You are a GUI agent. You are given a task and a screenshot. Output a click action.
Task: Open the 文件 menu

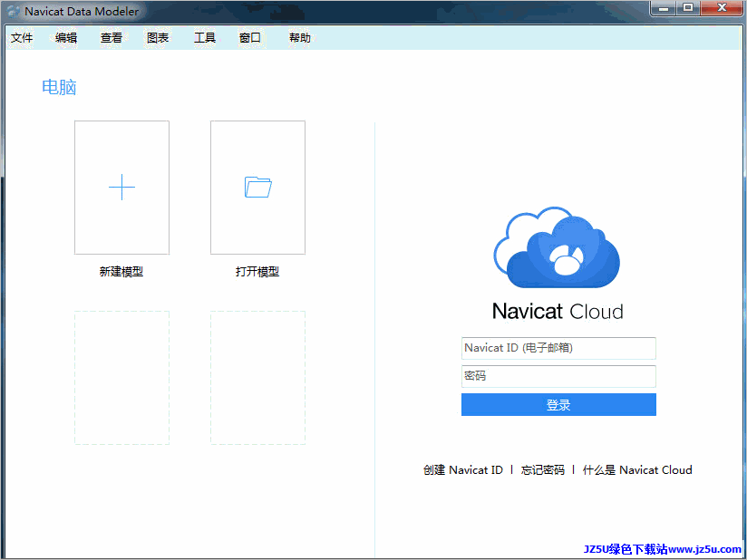(x=22, y=38)
